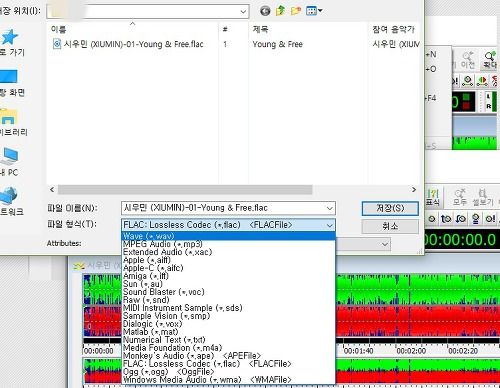Choose Apple (*.aiff) format

[228, 260]
